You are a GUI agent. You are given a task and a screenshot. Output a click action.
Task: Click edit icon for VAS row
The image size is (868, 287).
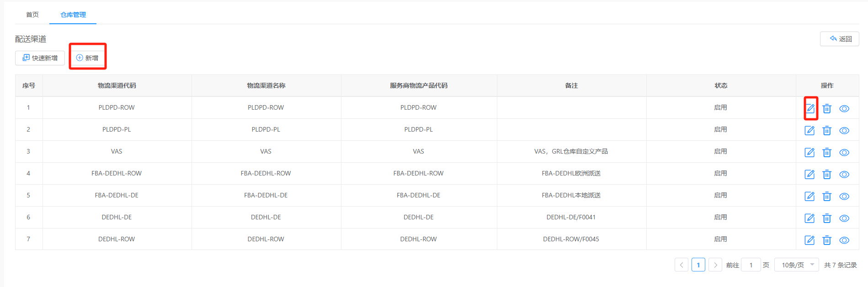(x=809, y=153)
